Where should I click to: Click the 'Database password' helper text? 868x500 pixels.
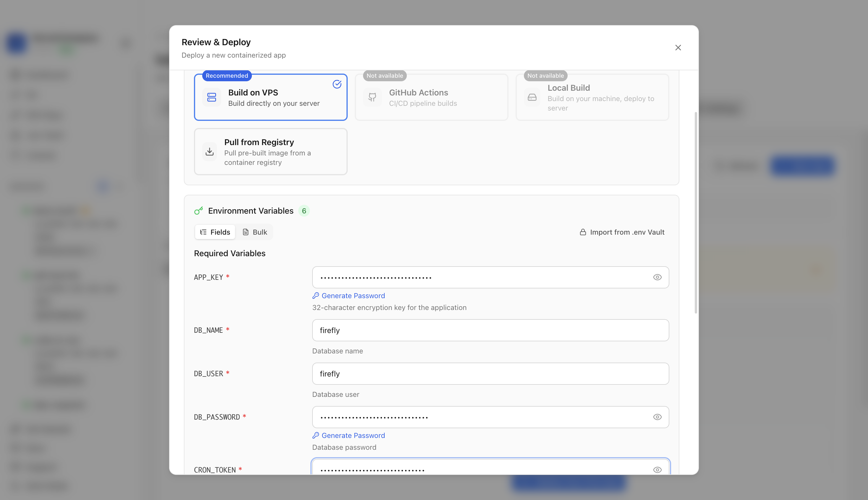[344, 447]
